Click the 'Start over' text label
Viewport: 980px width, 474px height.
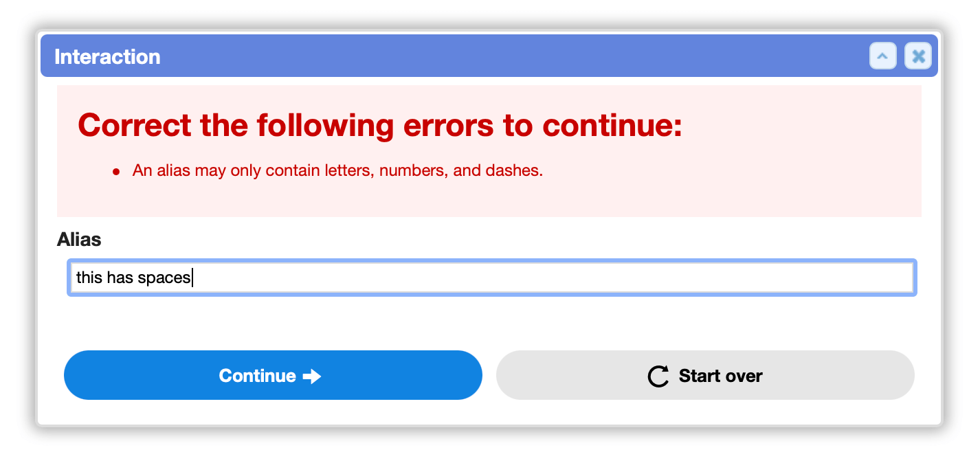[720, 376]
